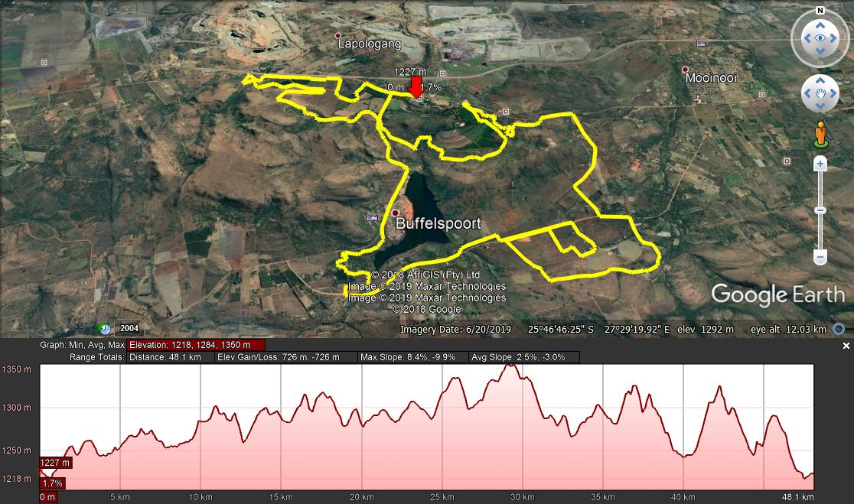Open historical imagery clock icon
The height and width of the screenshot is (504, 854).
pos(104,329)
